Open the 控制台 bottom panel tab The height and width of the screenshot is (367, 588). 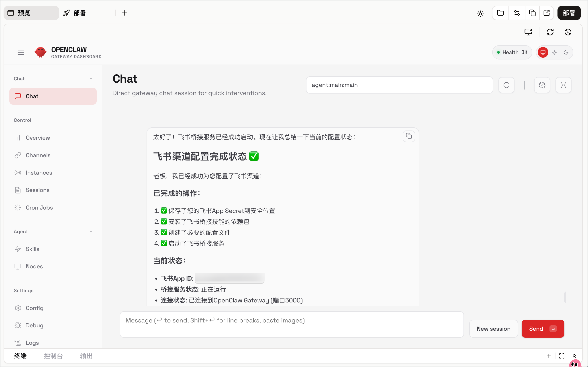pos(53,356)
